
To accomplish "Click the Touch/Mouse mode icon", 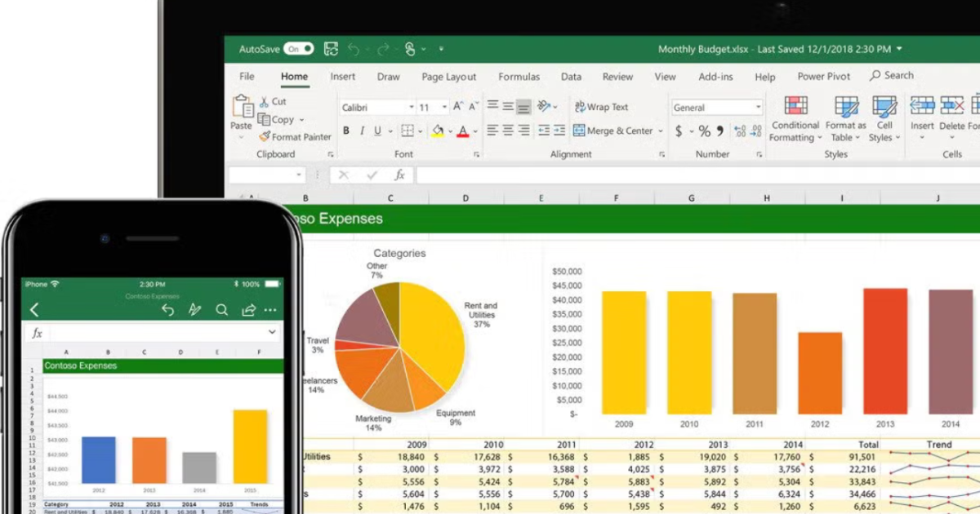I will [410, 49].
